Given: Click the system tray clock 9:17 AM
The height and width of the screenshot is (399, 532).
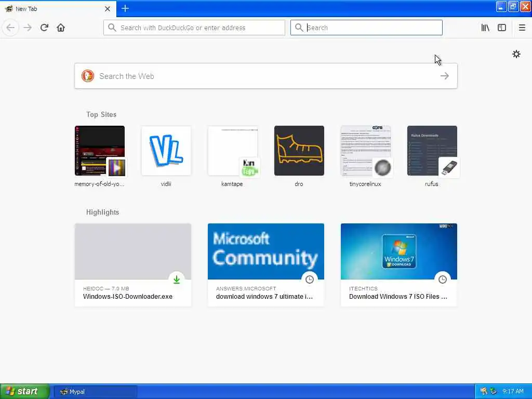Looking at the screenshot, I should point(513,392).
